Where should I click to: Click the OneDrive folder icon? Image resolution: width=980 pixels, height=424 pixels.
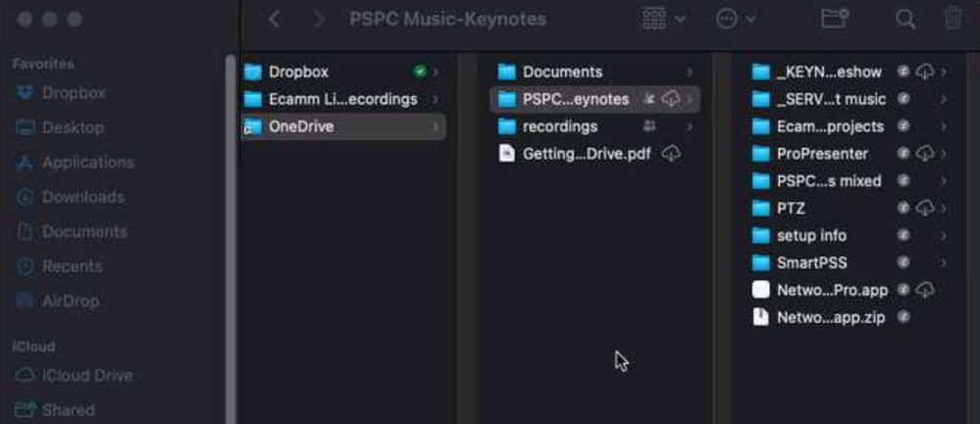tap(252, 127)
